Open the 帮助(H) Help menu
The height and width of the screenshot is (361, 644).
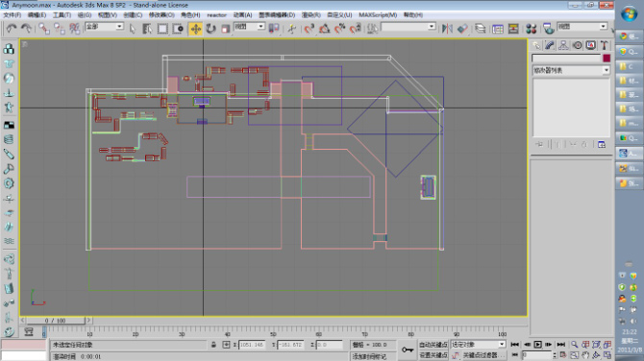[412, 14]
